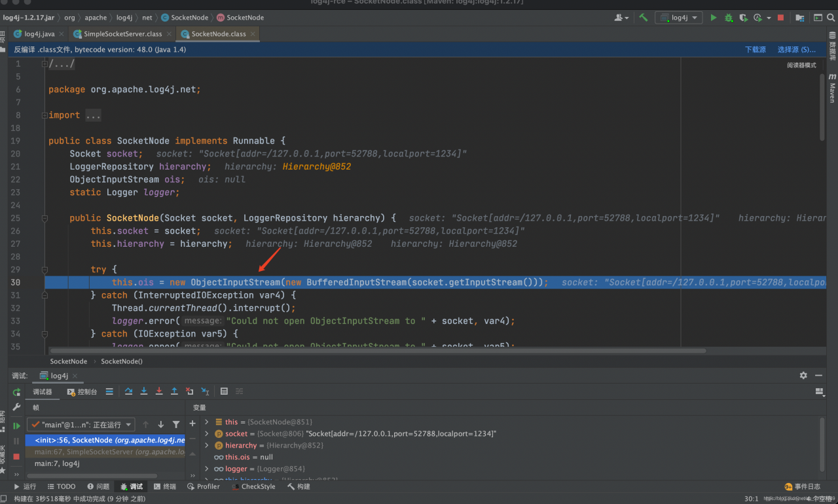Screen dimensions: 838x504
Task: Open the 终端 terminal tool window
Action: tap(164, 486)
